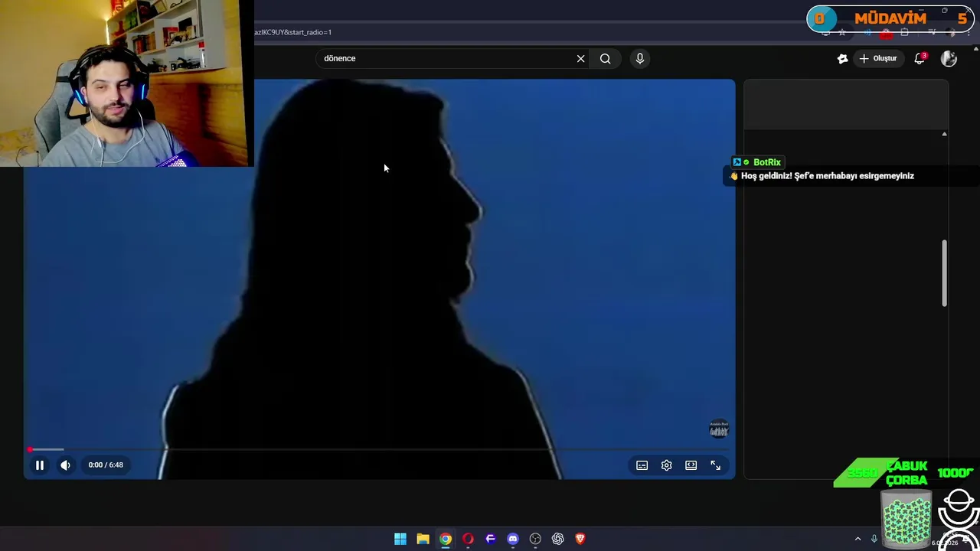Screen dimensions: 980x551
Task: Open the Windows Start menu
Action: coord(400,539)
